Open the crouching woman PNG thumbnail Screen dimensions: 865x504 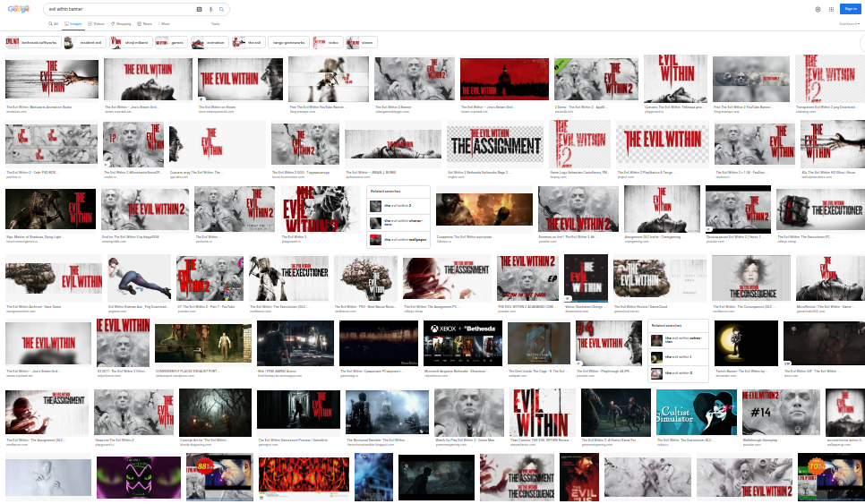(139, 278)
